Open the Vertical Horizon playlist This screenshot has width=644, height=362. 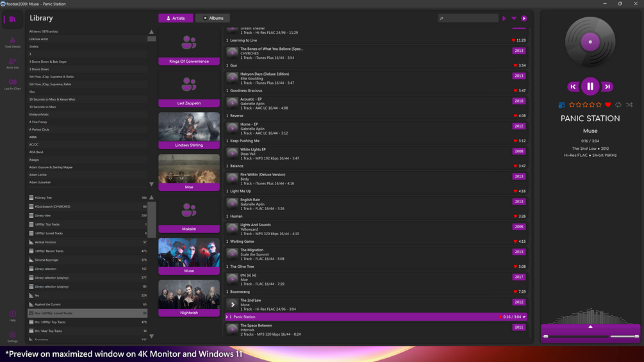click(x=87, y=242)
